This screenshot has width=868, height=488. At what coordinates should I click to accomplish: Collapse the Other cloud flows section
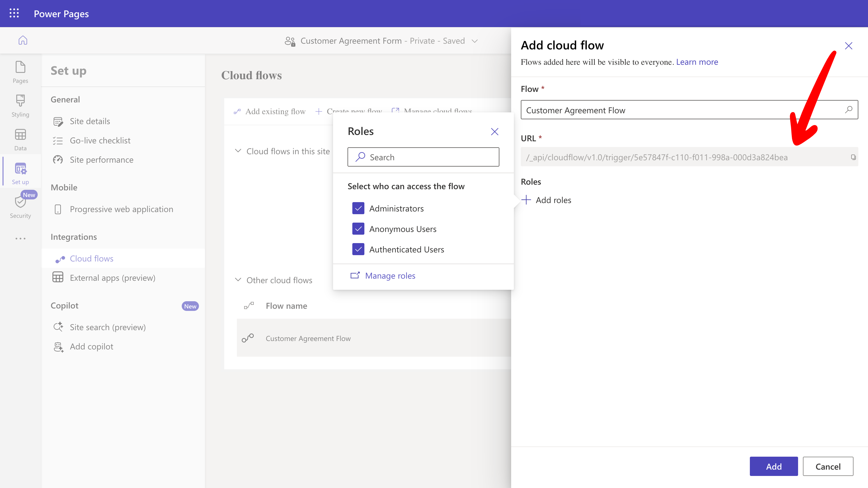(238, 280)
